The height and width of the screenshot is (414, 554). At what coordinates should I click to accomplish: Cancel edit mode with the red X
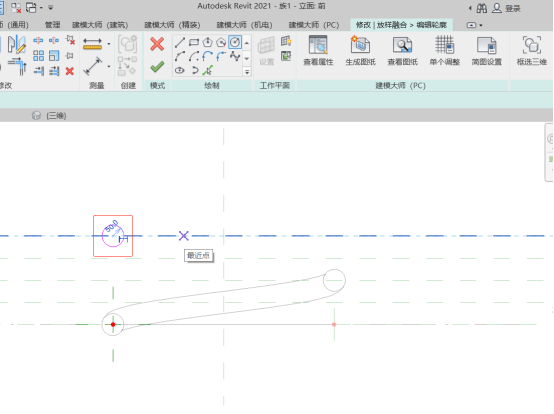tap(157, 45)
